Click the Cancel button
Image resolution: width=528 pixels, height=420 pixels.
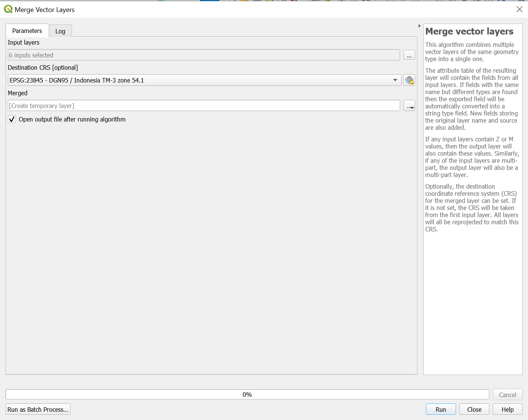point(507,395)
